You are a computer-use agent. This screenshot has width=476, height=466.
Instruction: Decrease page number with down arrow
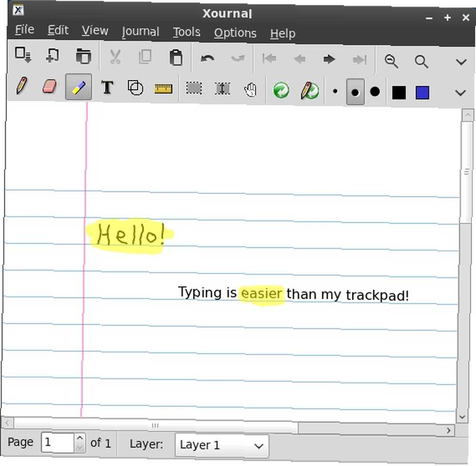80,447
